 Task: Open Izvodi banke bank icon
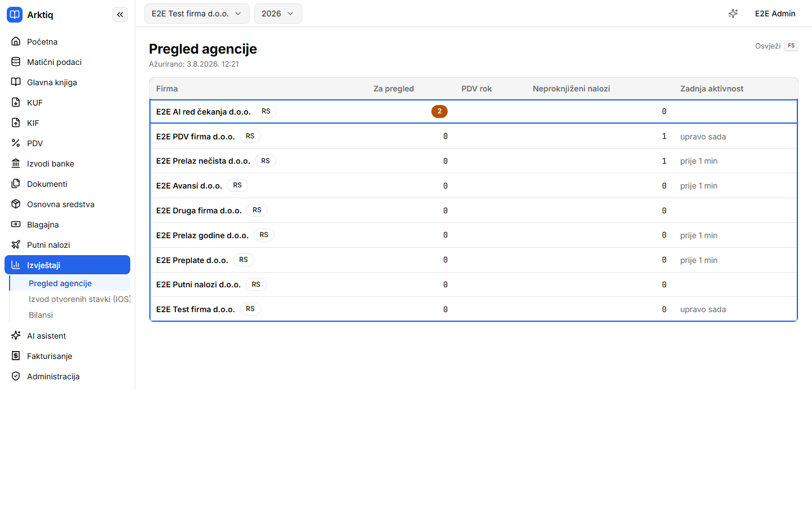coord(16,164)
